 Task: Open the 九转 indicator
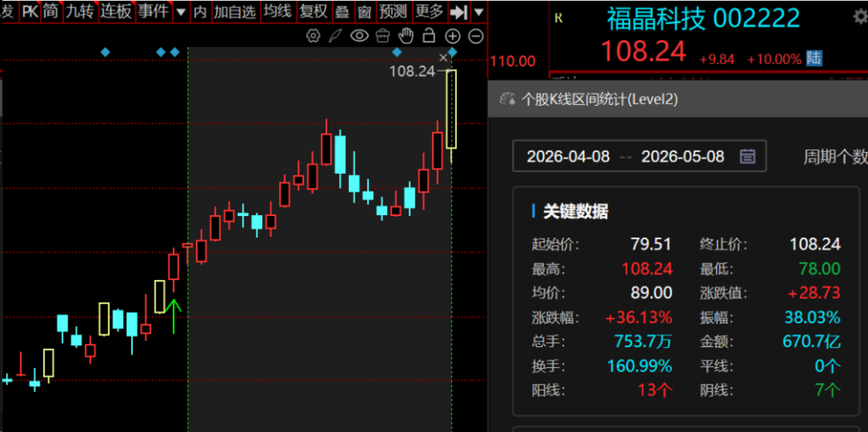80,11
